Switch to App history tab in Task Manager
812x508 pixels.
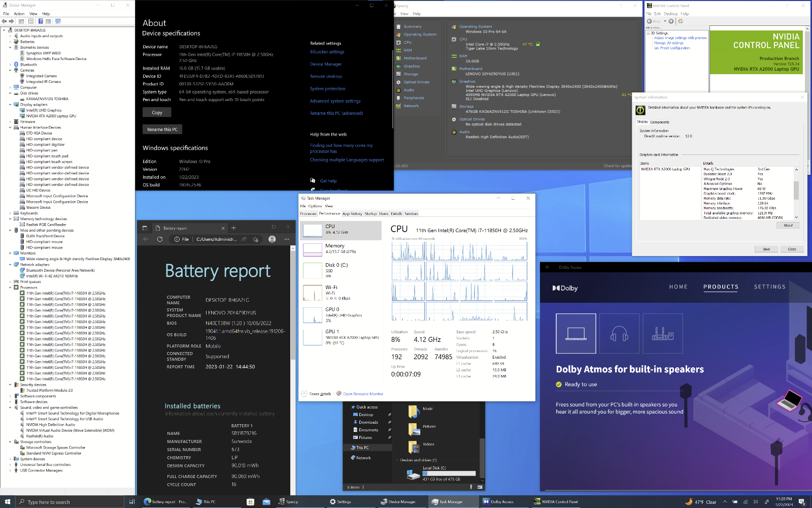pyautogui.click(x=352, y=214)
